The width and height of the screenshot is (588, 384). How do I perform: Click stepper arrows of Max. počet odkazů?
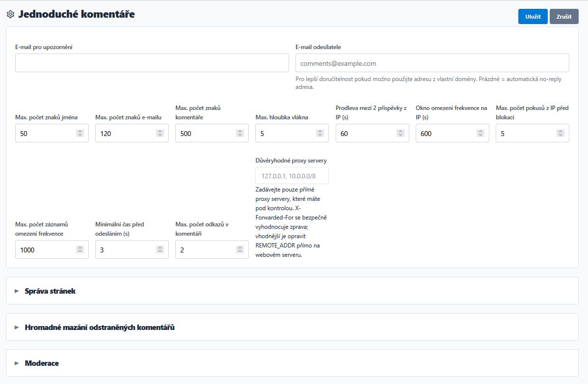click(240, 249)
